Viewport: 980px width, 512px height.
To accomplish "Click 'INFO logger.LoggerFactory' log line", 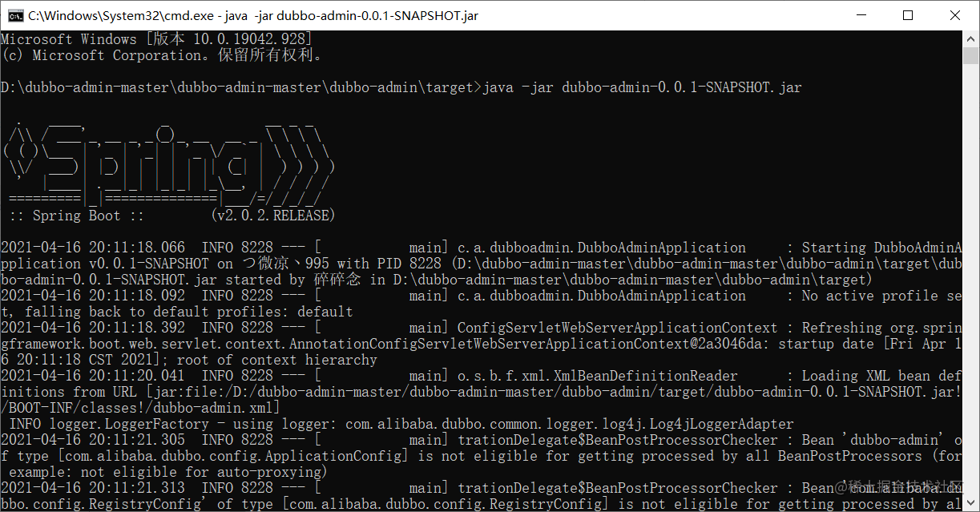I will tap(109, 424).
